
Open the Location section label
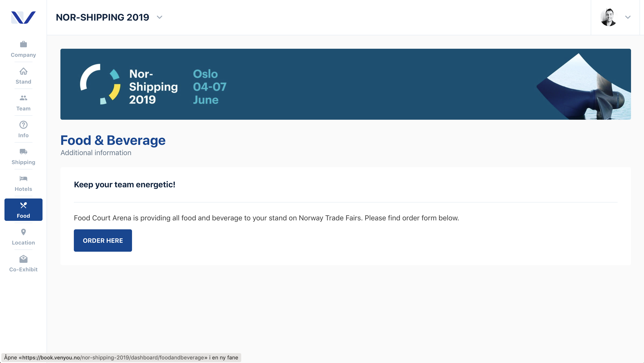coord(23,243)
